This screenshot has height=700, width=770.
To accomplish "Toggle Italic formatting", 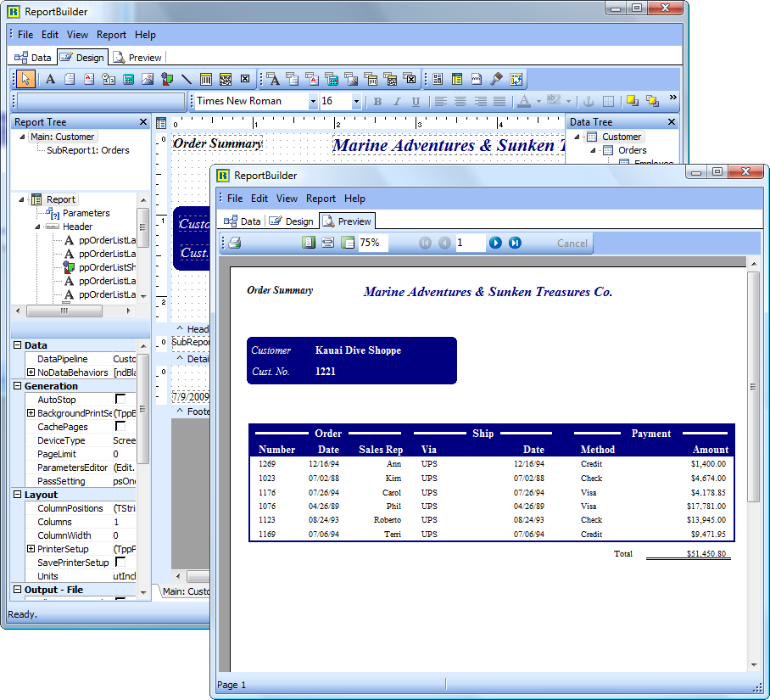I will (x=397, y=102).
